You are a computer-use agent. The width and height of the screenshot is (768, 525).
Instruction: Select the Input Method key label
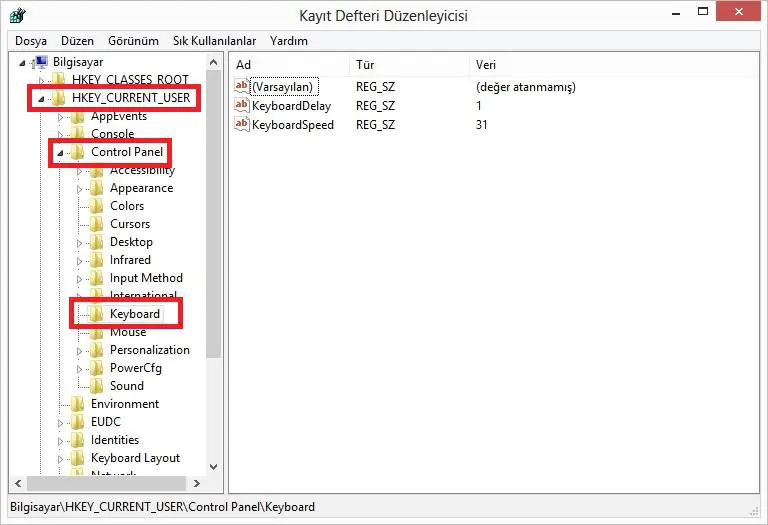(x=146, y=278)
